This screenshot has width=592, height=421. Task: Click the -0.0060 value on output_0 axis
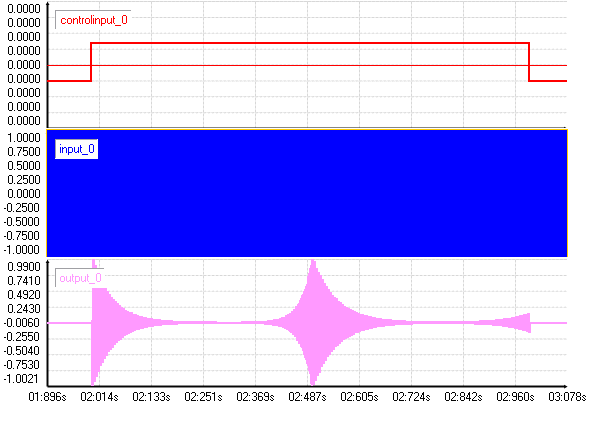tap(22, 323)
